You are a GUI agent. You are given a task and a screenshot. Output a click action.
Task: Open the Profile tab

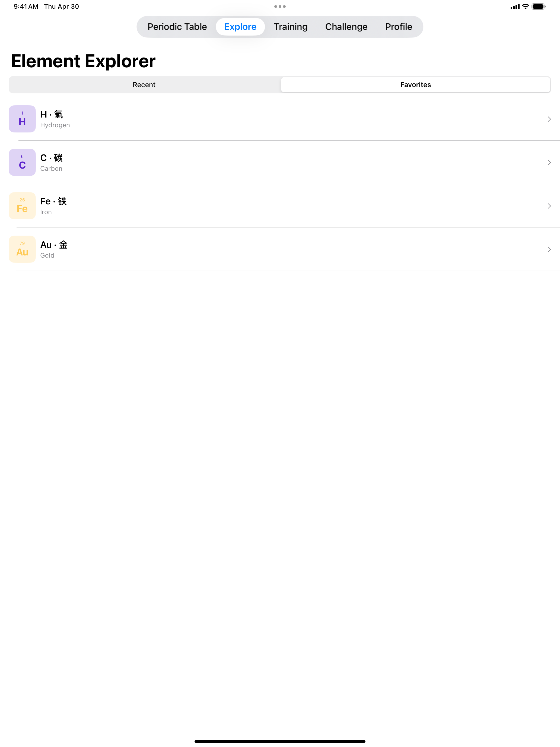click(x=399, y=27)
